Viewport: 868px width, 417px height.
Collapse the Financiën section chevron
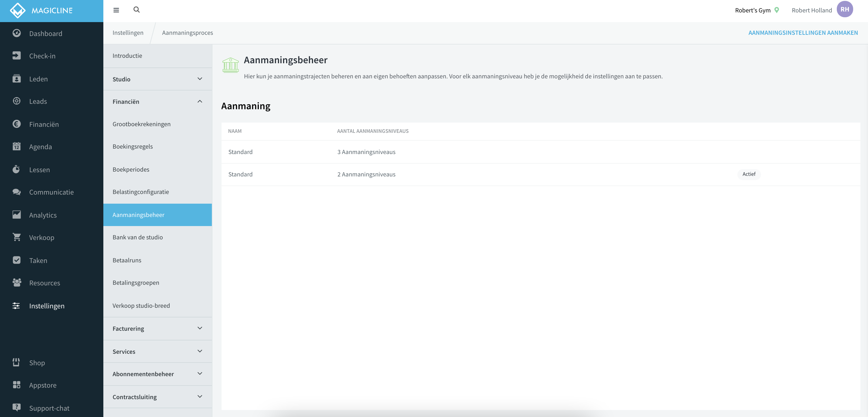click(x=200, y=101)
